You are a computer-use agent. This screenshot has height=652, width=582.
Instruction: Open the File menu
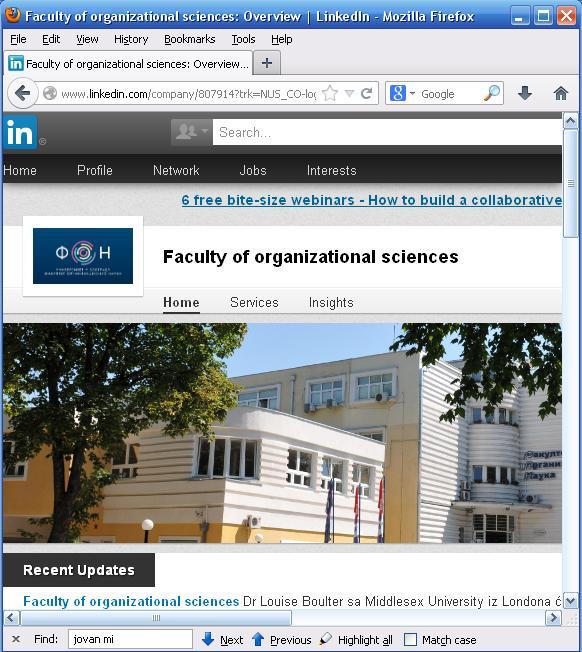[18, 39]
